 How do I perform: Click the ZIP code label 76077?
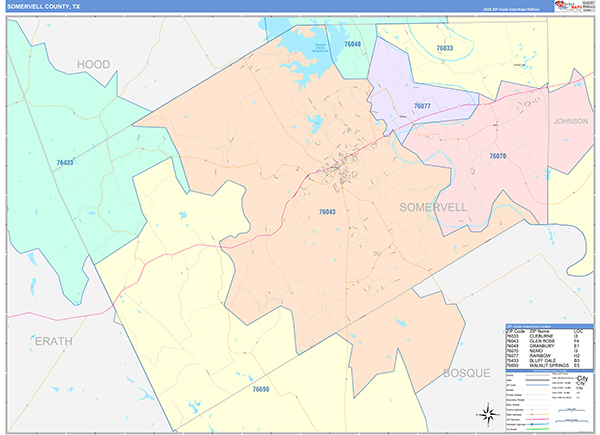[422, 106]
